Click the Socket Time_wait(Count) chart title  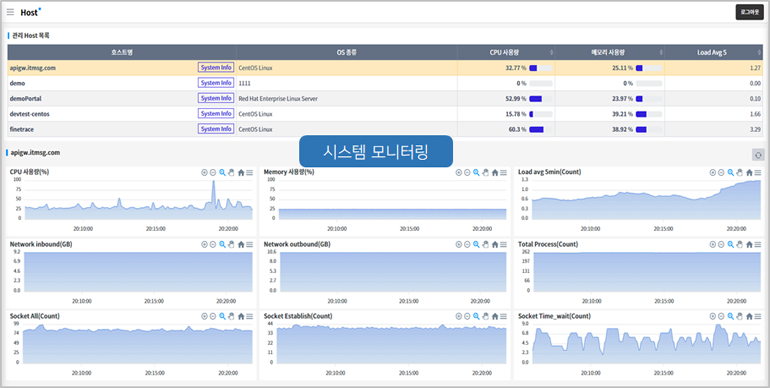click(x=554, y=316)
